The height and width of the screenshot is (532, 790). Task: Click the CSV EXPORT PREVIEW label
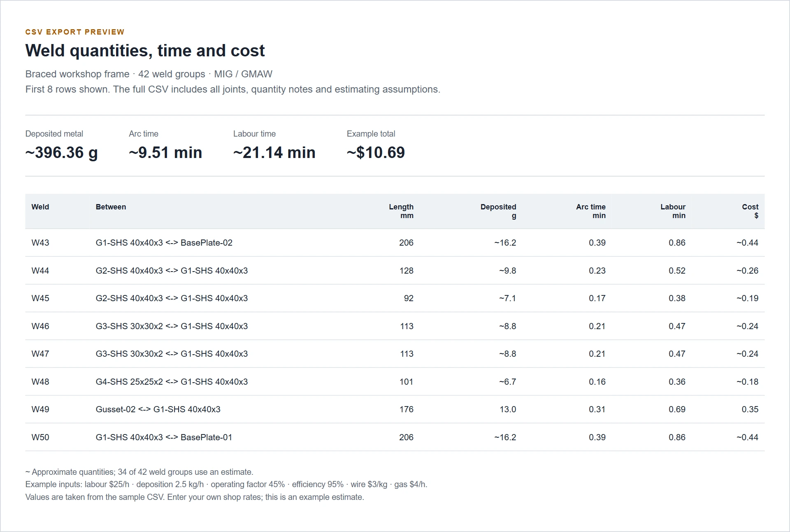click(75, 32)
